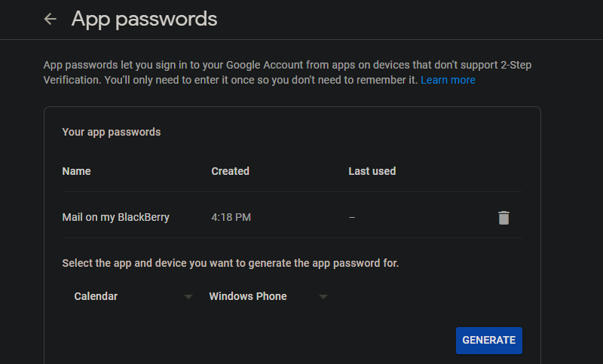Click the Name column header

[76, 171]
